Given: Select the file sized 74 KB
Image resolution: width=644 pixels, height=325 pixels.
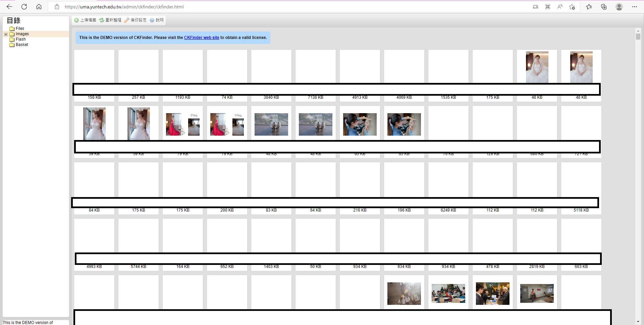Looking at the screenshot, I should 227,76.
